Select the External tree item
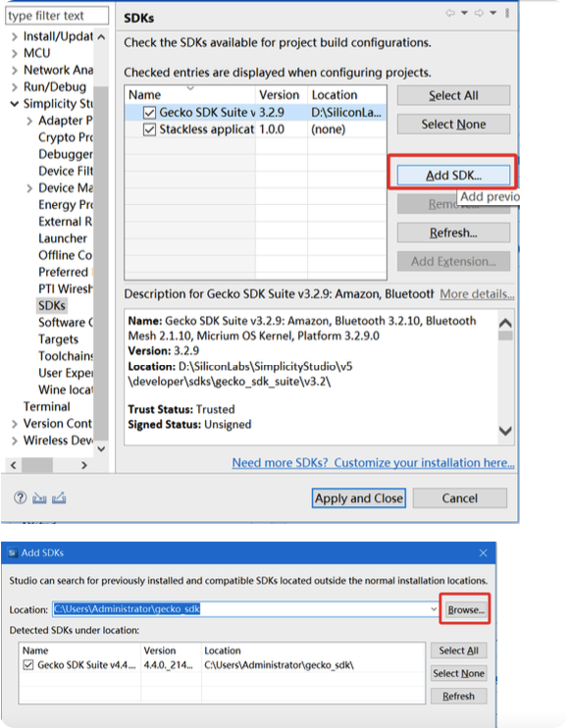 [66, 222]
